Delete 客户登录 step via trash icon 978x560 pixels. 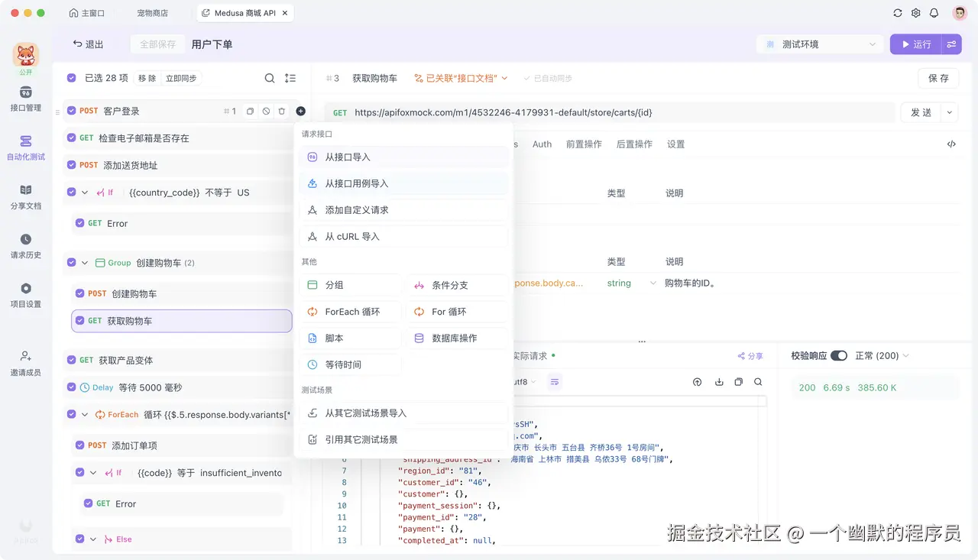tap(281, 111)
